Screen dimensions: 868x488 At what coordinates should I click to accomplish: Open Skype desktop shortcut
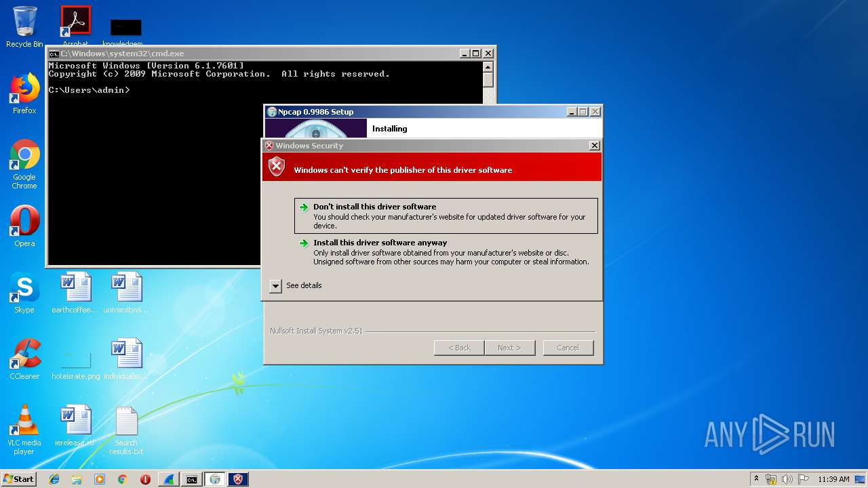(24, 293)
